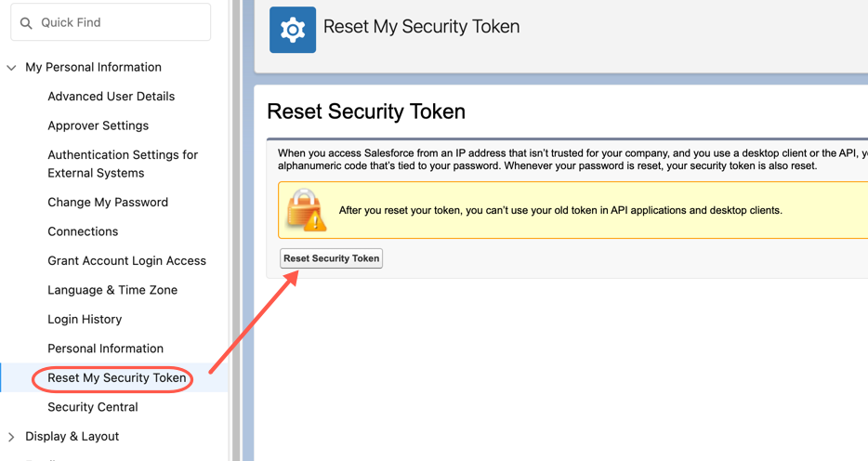Go to Change My Password
This screenshot has height=461, width=868.
click(x=108, y=202)
